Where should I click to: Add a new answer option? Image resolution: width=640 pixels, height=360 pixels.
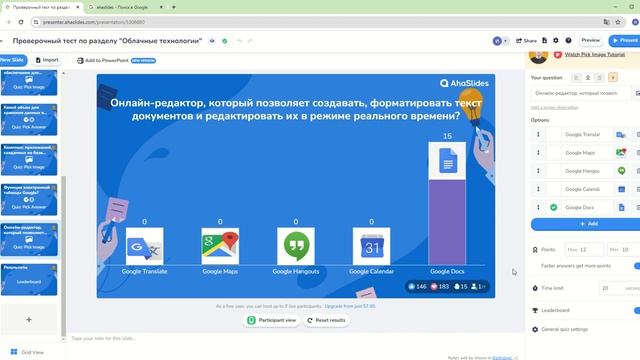point(585,224)
